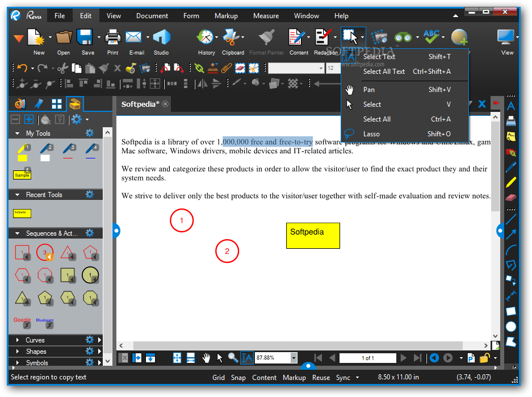532x397 pixels.
Task: Toggle the document lock icon in bottom bar
Action: coord(484,358)
